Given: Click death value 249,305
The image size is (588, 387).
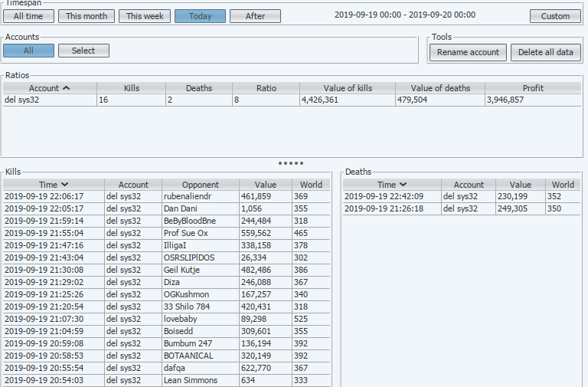Looking at the screenshot, I should 512,208.
